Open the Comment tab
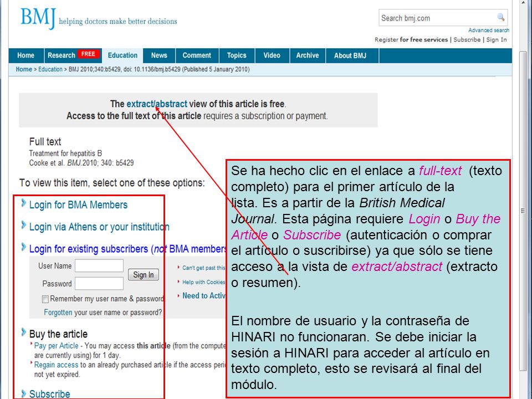Screen dimensions: 532x399 pos(197,55)
